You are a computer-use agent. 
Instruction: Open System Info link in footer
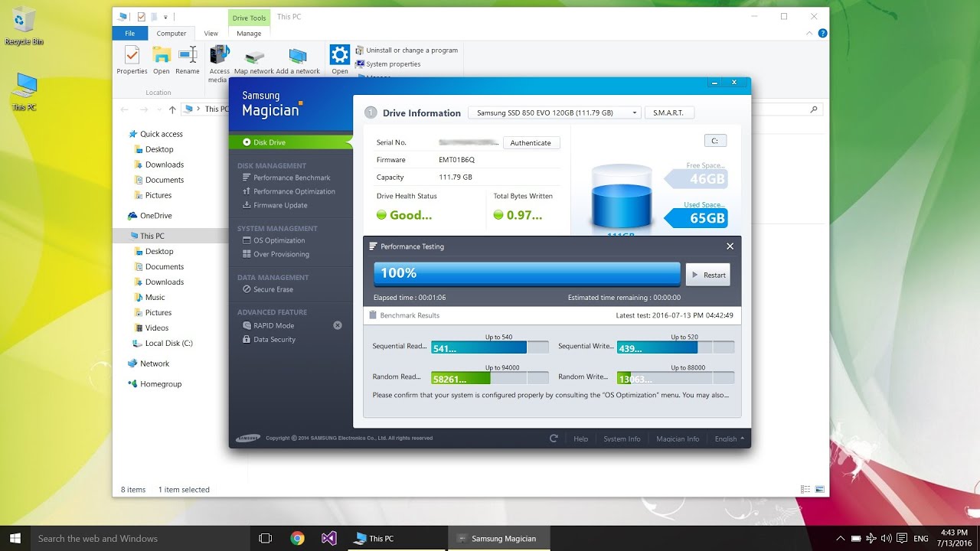(x=622, y=439)
